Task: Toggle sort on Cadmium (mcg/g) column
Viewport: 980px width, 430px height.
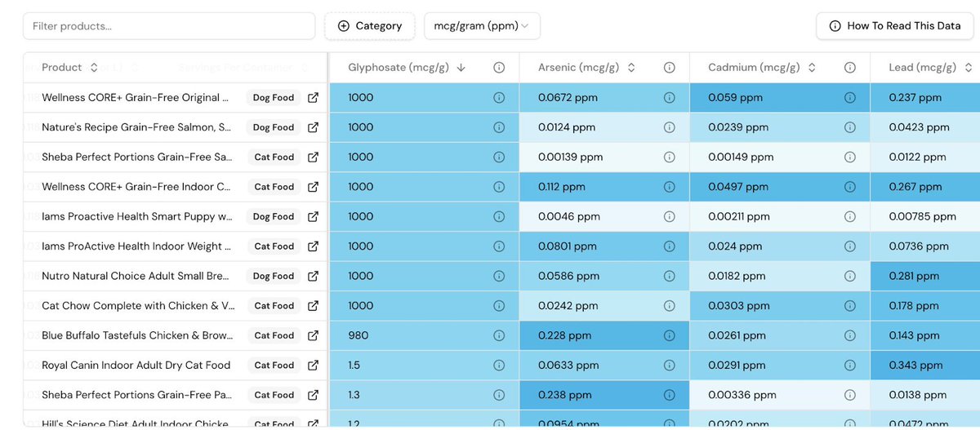Action: coord(812,68)
